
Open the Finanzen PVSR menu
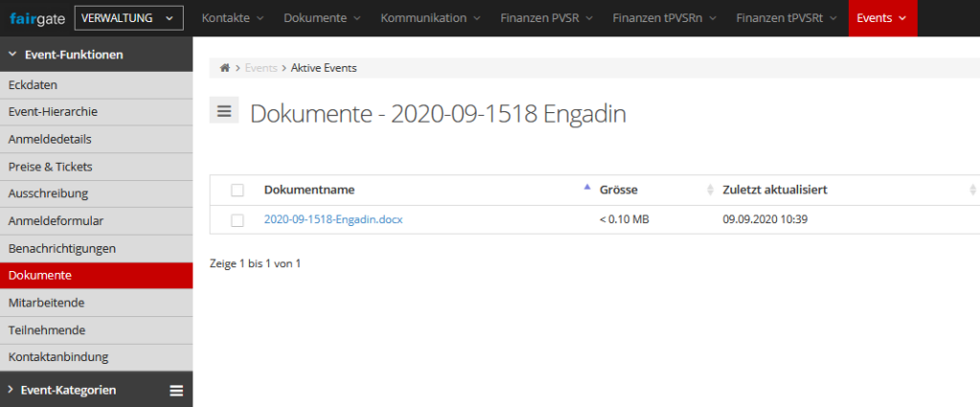click(x=546, y=18)
